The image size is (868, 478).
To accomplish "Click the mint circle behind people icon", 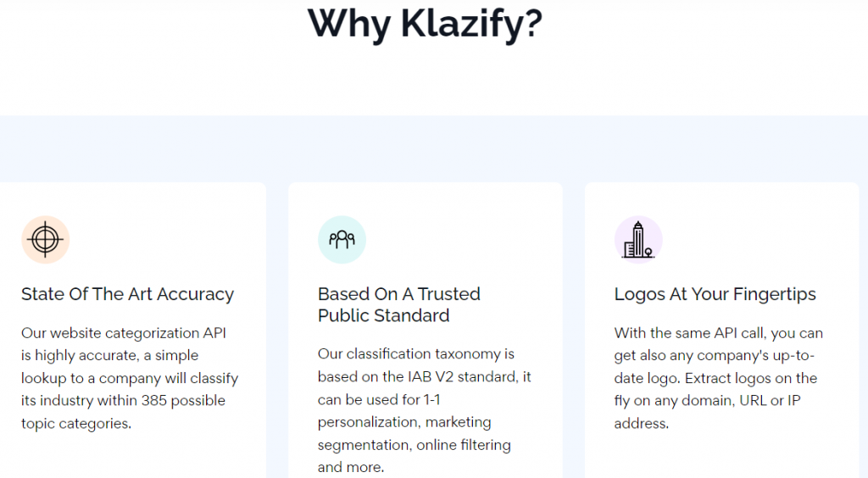I will (x=342, y=240).
